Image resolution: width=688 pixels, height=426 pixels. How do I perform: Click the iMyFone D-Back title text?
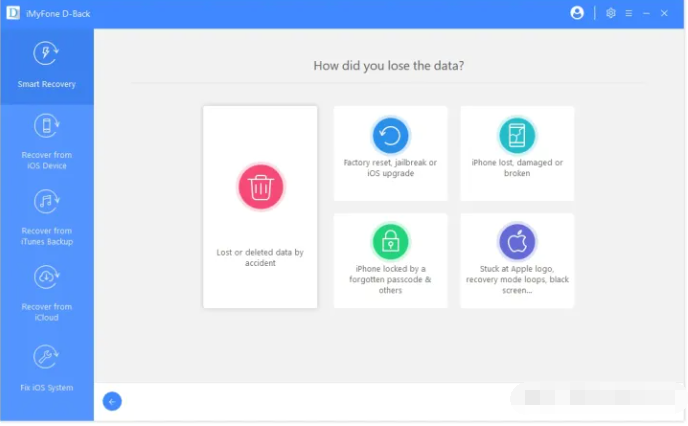click(x=58, y=14)
